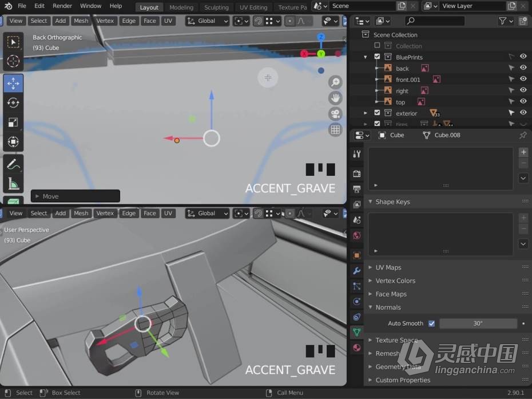Open the bottom viewport Edge menu
The image size is (532, 399).
coord(129,214)
